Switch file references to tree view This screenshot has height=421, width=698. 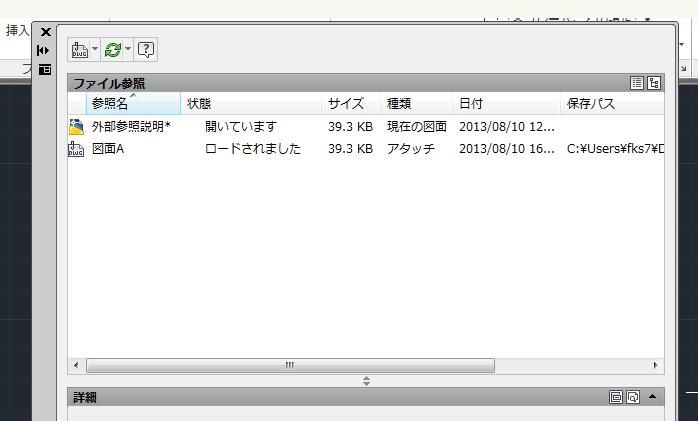pos(653,83)
